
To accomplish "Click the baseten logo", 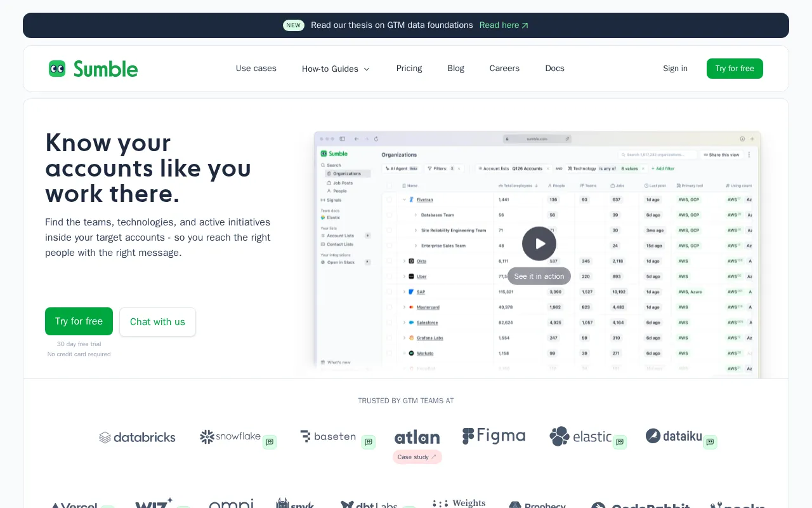I will pos(328,436).
